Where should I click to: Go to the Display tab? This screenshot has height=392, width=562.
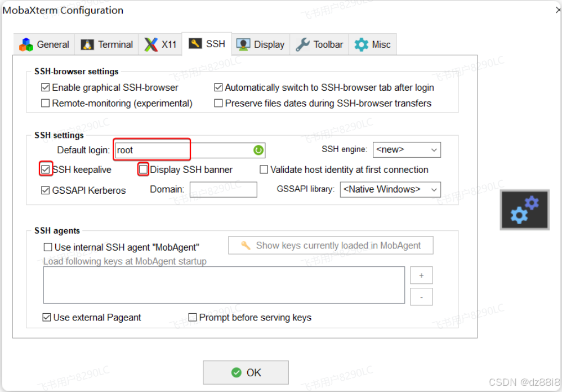click(261, 44)
